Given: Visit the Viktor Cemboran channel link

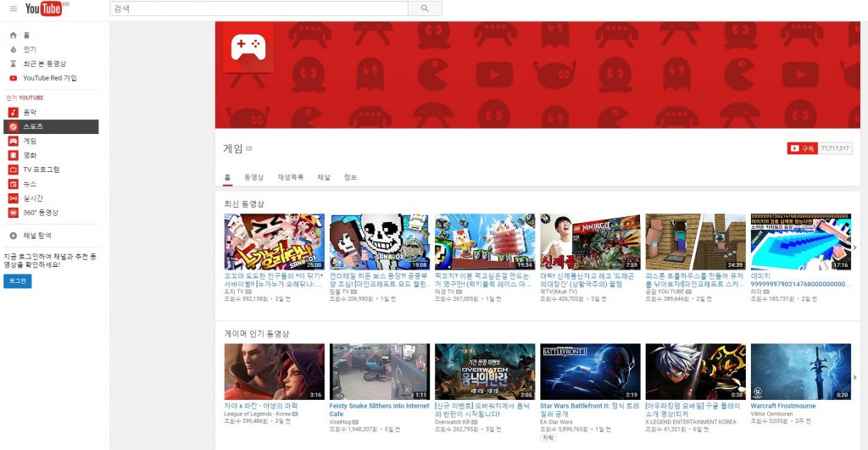Looking at the screenshot, I should (x=771, y=414).
